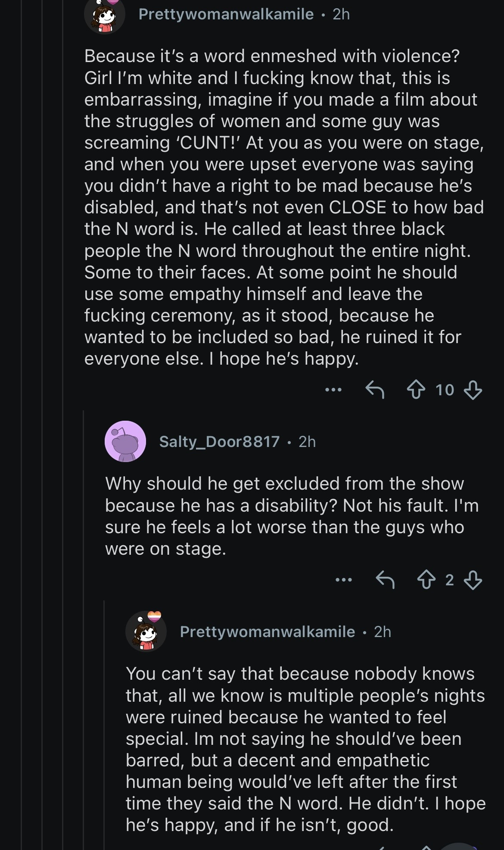Upvote Salty_Door8817's comment
The image size is (504, 850).
click(x=426, y=580)
